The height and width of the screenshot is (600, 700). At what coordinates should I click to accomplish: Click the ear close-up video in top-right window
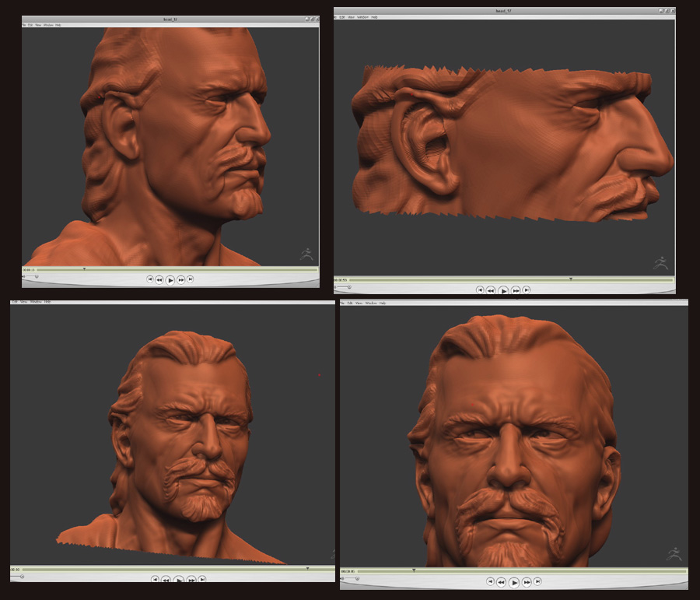point(505,147)
